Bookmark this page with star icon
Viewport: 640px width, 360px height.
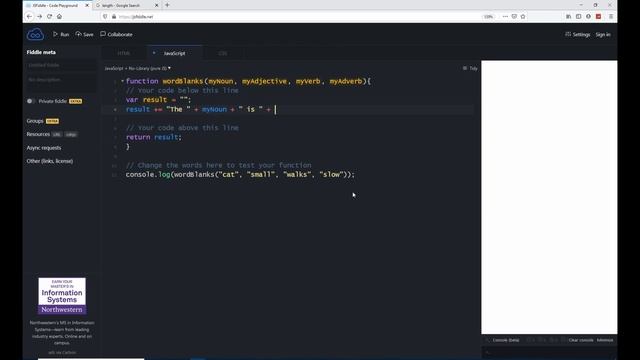point(523,17)
